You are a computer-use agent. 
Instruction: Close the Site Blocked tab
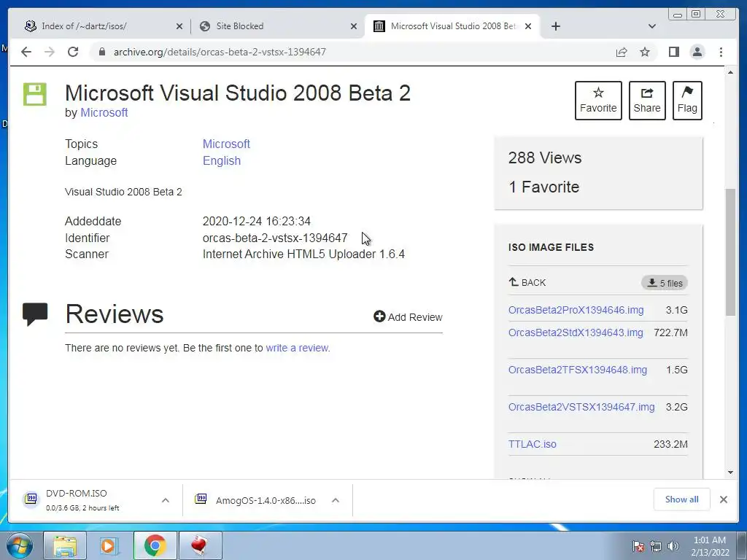[354, 26]
